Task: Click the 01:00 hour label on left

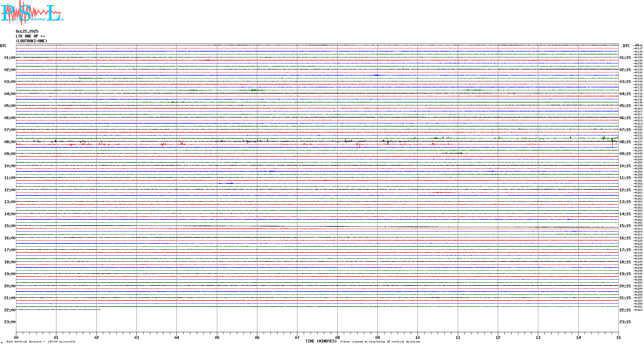Action: 10,58
